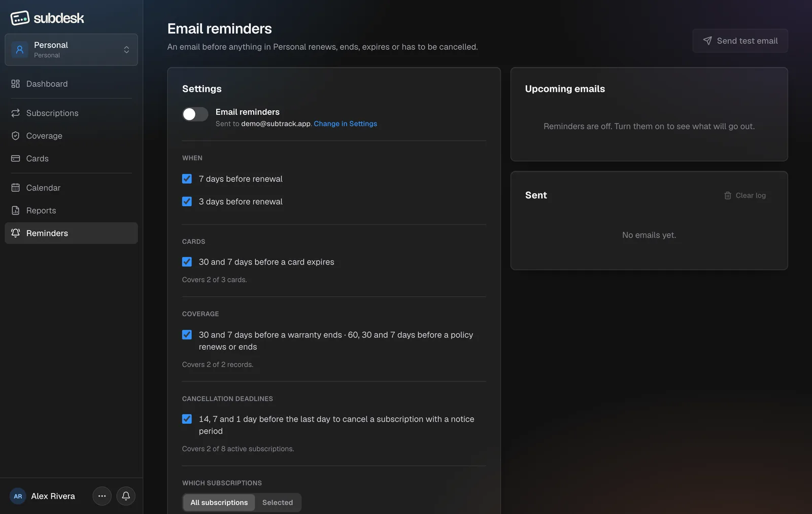The width and height of the screenshot is (812, 514).
Task: Click the Reminders bell-ringing icon
Action: tap(16, 233)
